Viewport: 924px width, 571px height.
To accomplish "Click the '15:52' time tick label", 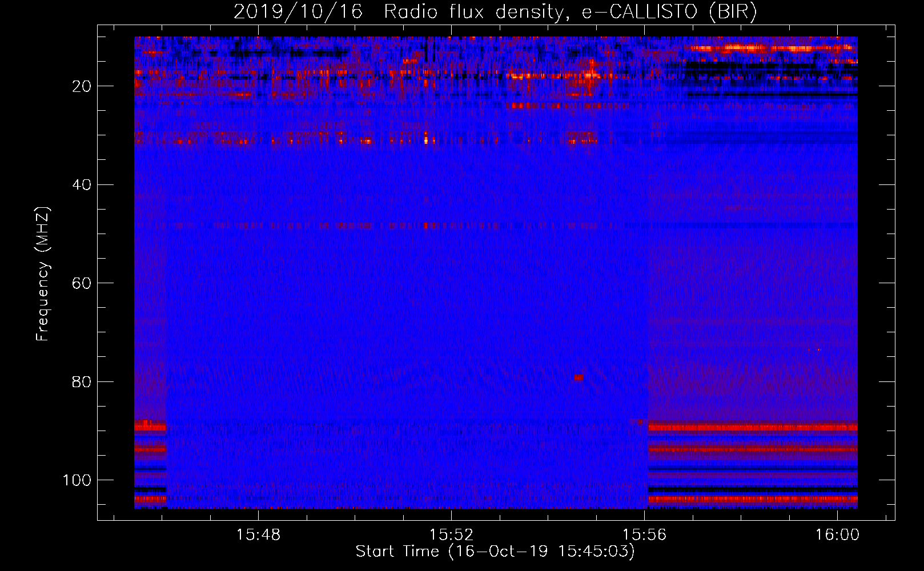I will point(452,535).
